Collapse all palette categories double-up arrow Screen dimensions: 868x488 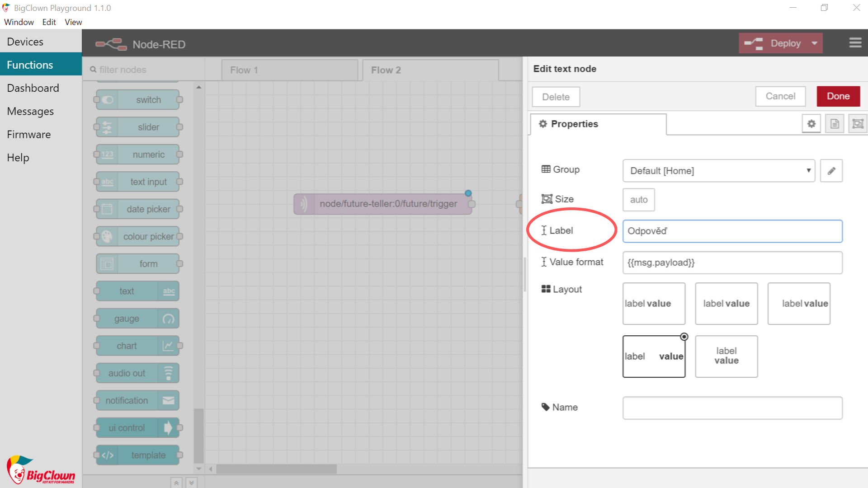click(176, 483)
